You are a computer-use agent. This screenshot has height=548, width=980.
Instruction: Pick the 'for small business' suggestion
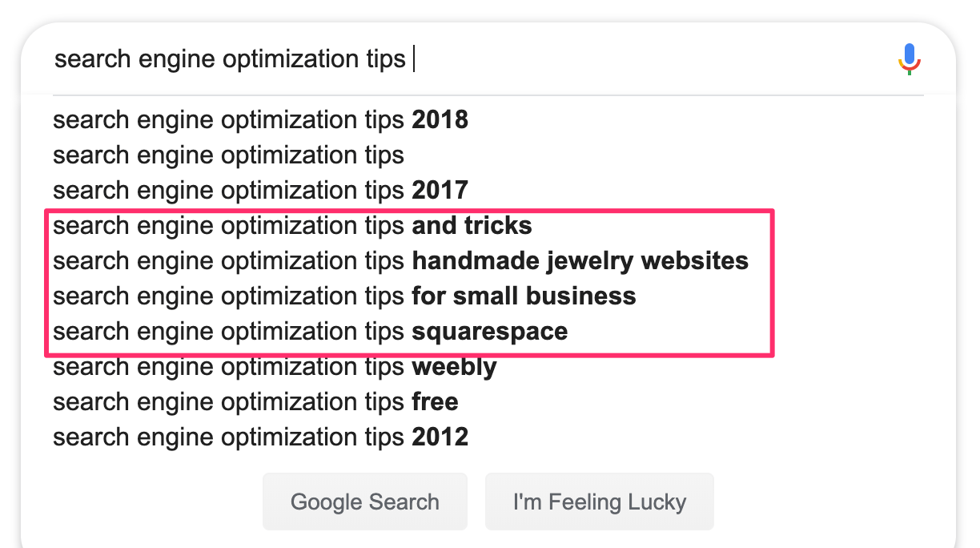[344, 296]
